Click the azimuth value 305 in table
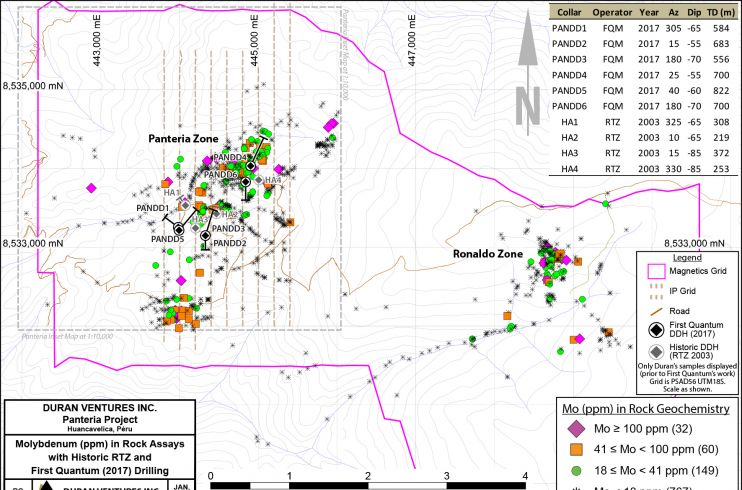 (673, 28)
